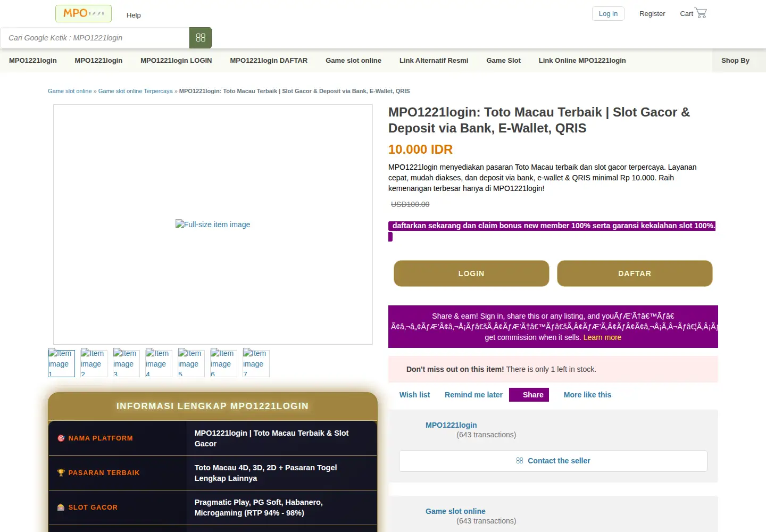Click the first MPO1221login navigation item
The width and height of the screenshot is (766, 532).
pyautogui.click(x=33, y=61)
